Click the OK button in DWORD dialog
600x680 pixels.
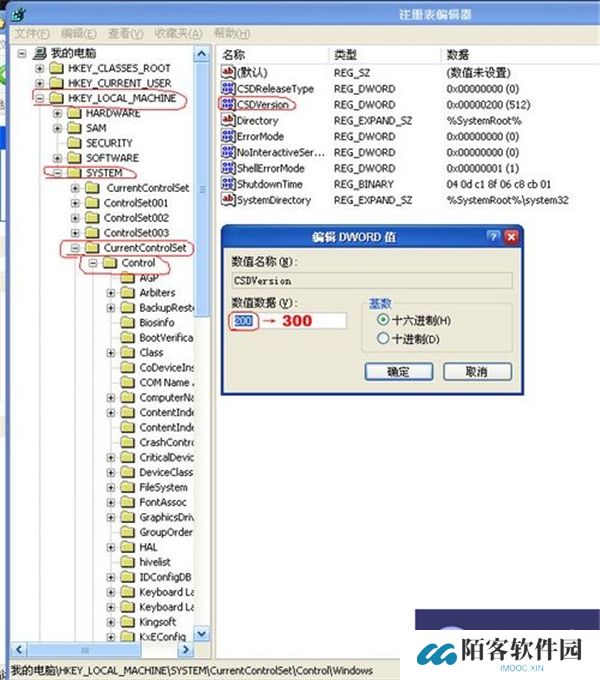coord(398,371)
